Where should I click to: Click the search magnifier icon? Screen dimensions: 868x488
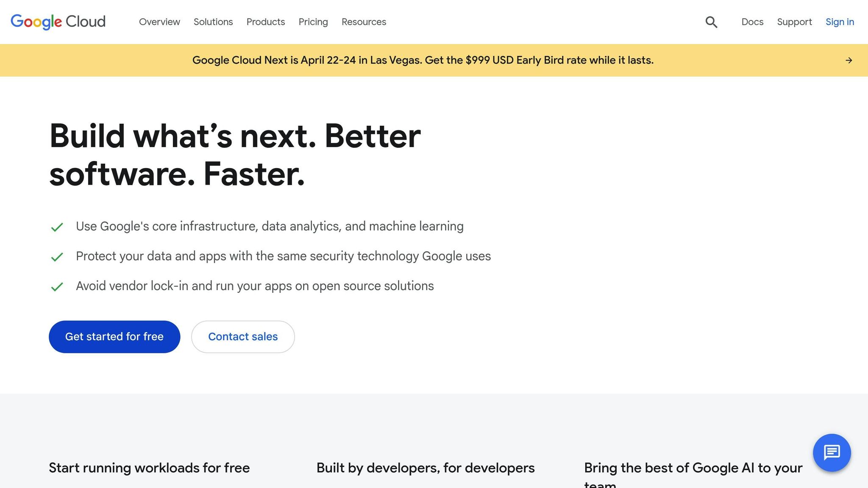[x=711, y=22]
